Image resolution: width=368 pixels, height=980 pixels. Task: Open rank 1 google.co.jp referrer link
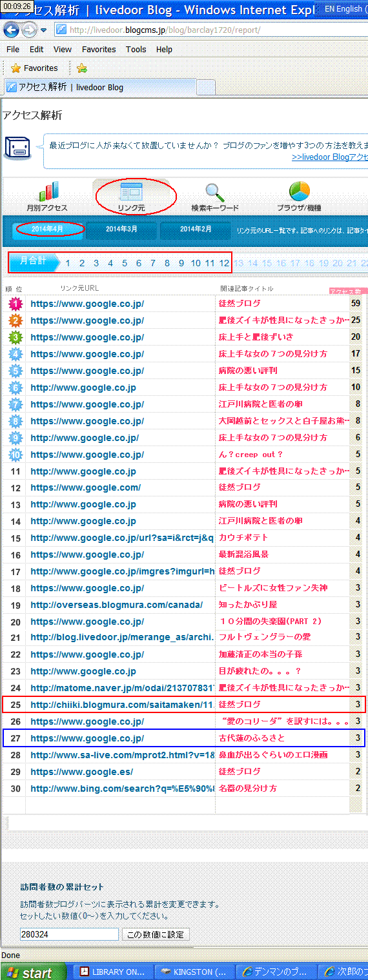click(87, 304)
